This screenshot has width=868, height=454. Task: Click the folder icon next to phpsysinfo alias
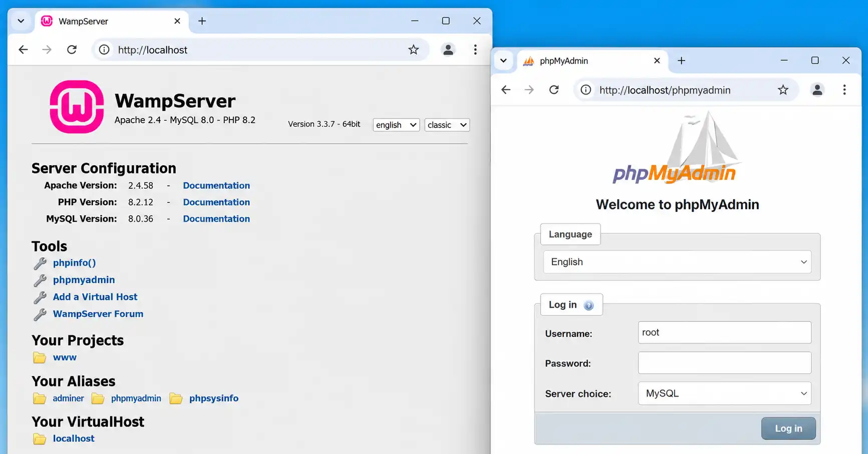pyautogui.click(x=176, y=398)
